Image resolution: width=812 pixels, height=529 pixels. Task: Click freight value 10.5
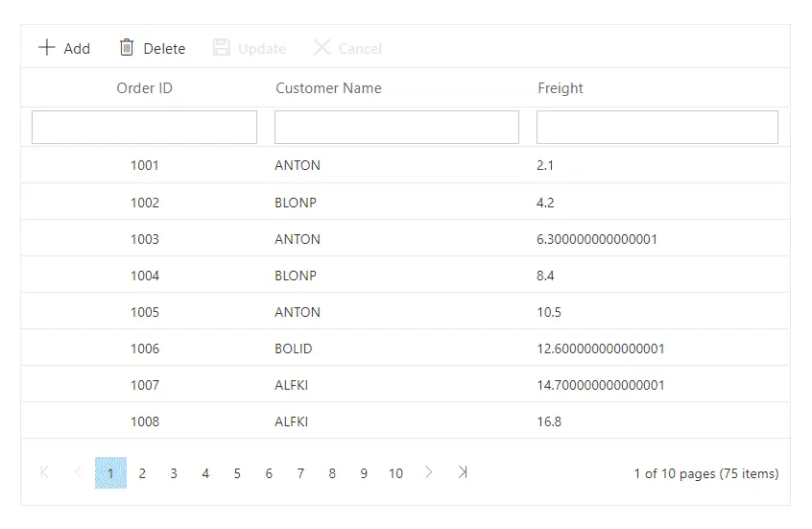pos(549,312)
